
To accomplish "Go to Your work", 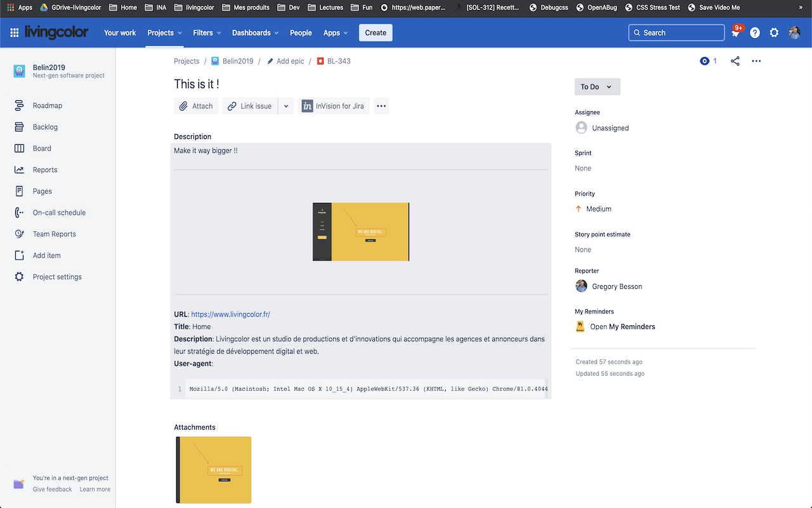I will [x=120, y=32].
